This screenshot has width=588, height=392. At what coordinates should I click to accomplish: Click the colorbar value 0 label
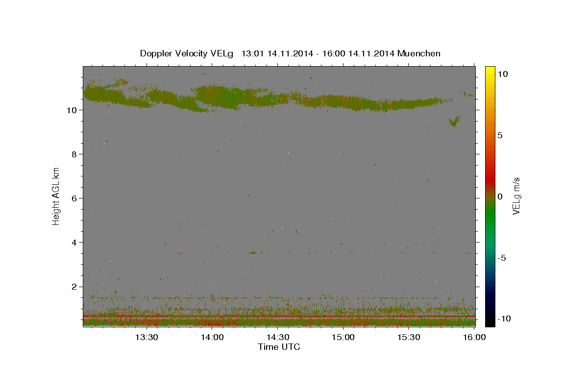[x=500, y=196]
